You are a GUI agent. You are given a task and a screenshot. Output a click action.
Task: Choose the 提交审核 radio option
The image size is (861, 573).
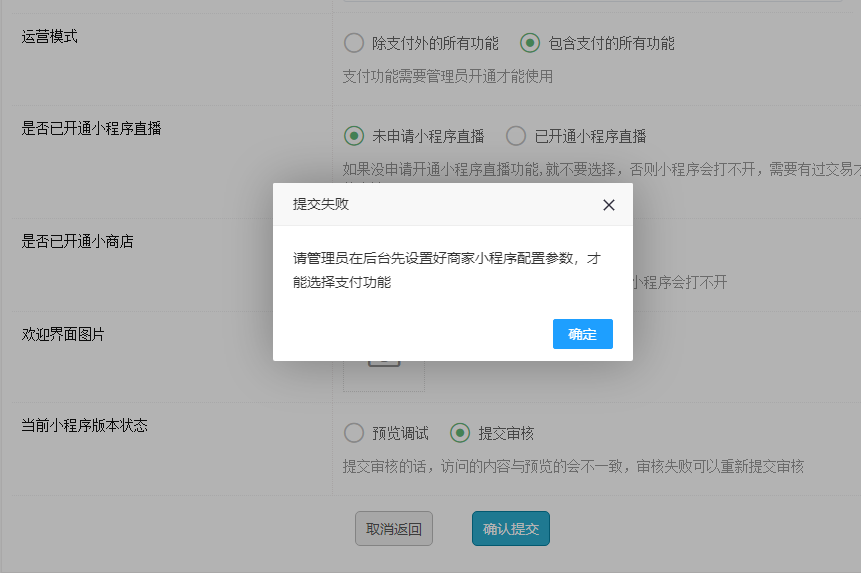coord(460,433)
